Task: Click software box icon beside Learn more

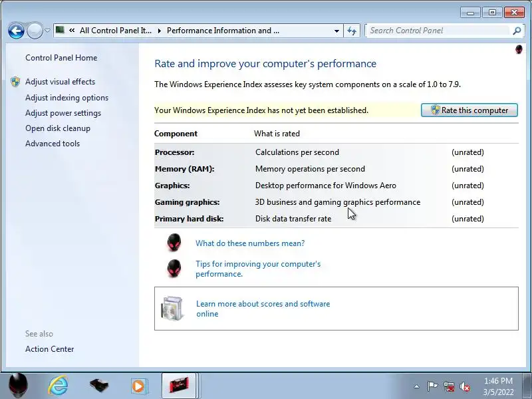Action: 172,308
